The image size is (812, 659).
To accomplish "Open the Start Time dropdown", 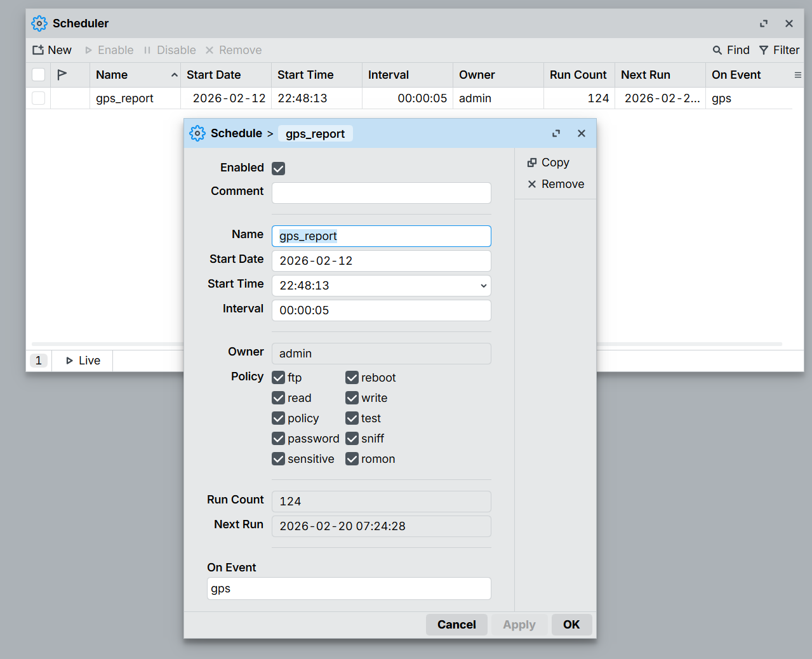I will click(483, 286).
